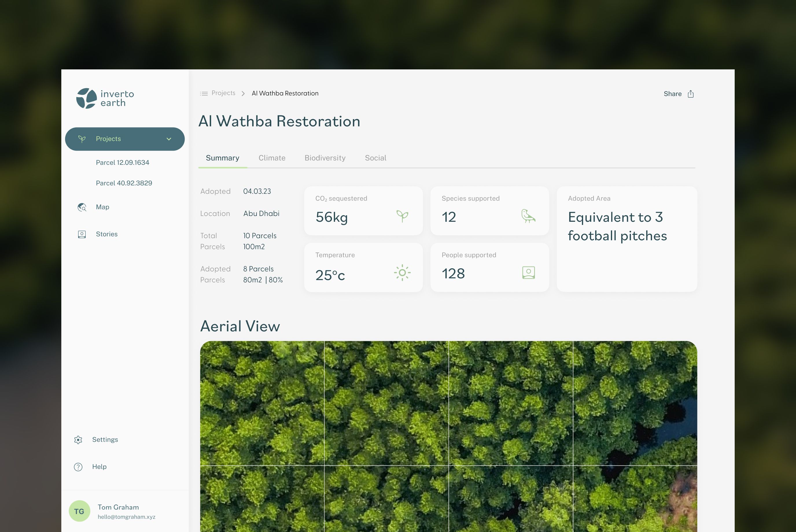Click the sun icon on Temperature card
Screen dimensions: 796x532
[x=402, y=273]
